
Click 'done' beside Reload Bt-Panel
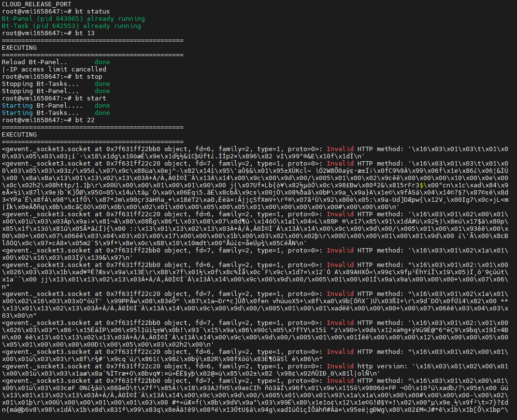pyautogui.click(x=102, y=62)
